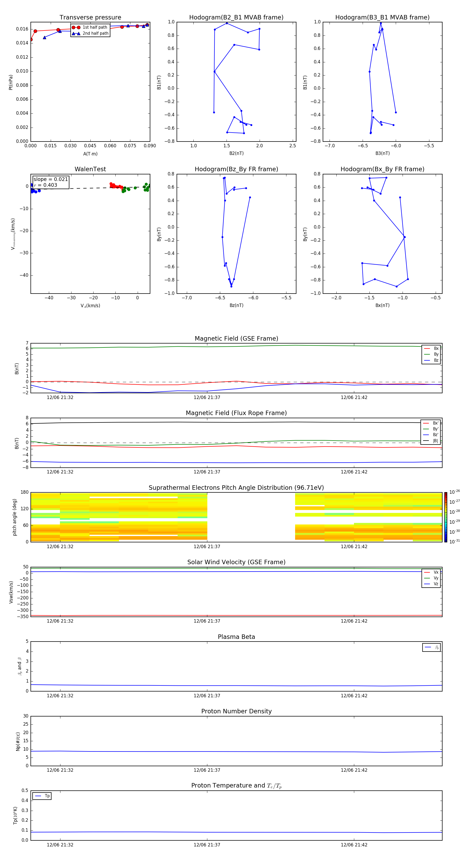The width and height of the screenshot is (473, 868).
Task: Click the 'A(T·m)' x-axis label
Action: (x=90, y=154)
